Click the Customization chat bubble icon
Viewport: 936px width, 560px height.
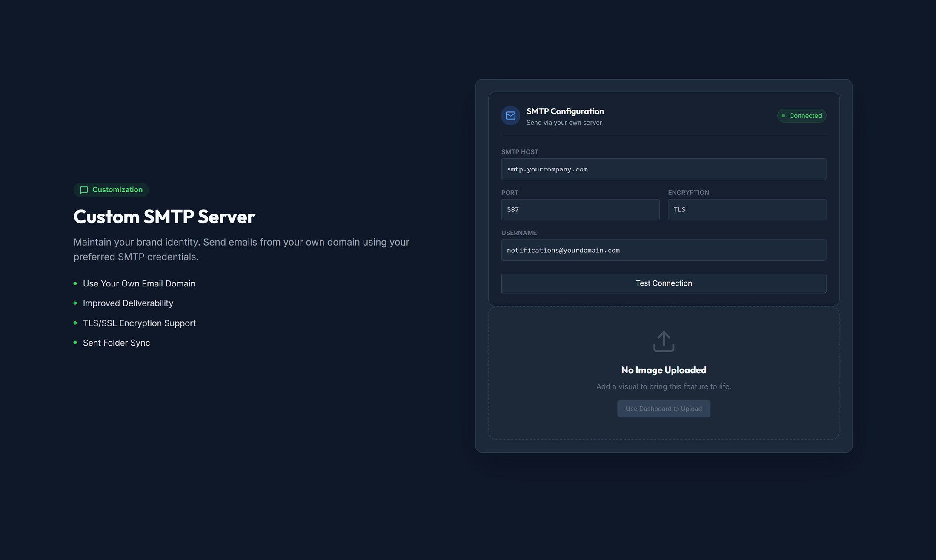tap(84, 190)
